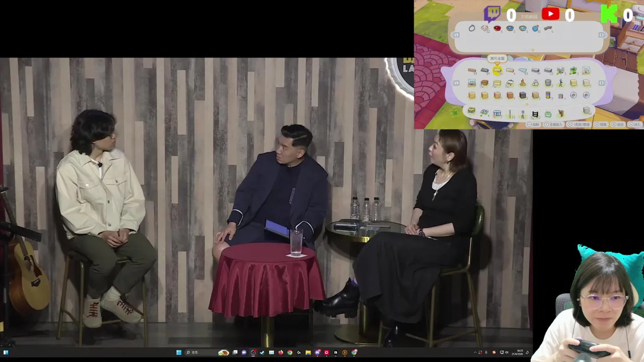Switch to OBS Studio on taskbar
The height and width of the screenshot is (362, 644).
tap(253, 352)
